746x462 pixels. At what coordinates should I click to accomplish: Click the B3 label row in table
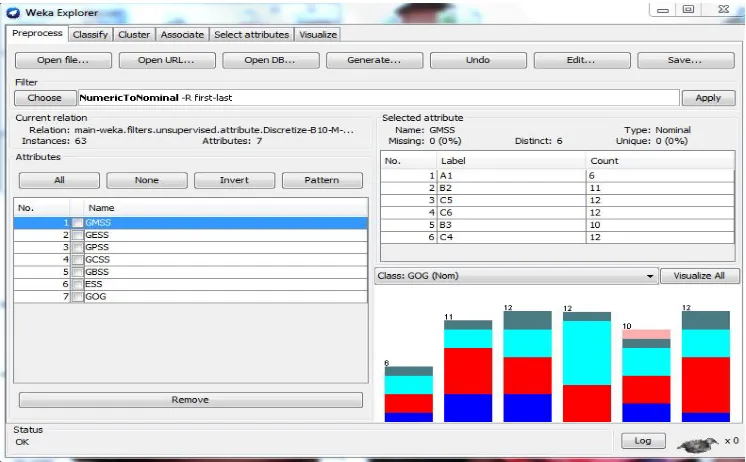point(558,225)
